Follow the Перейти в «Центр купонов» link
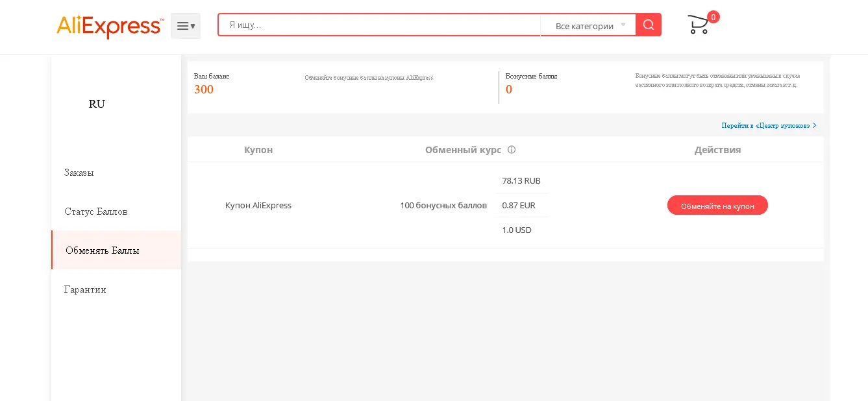Viewport: 868px width, 401px height. tap(769, 125)
